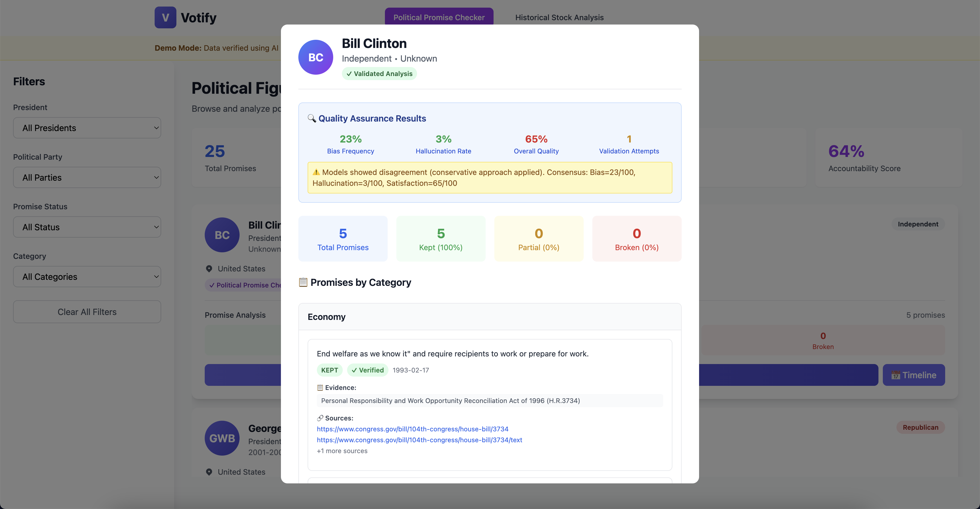Click the Quality Assurance magnifier icon
The height and width of the screenshot is (509, 980).
[x=312, y=119]
